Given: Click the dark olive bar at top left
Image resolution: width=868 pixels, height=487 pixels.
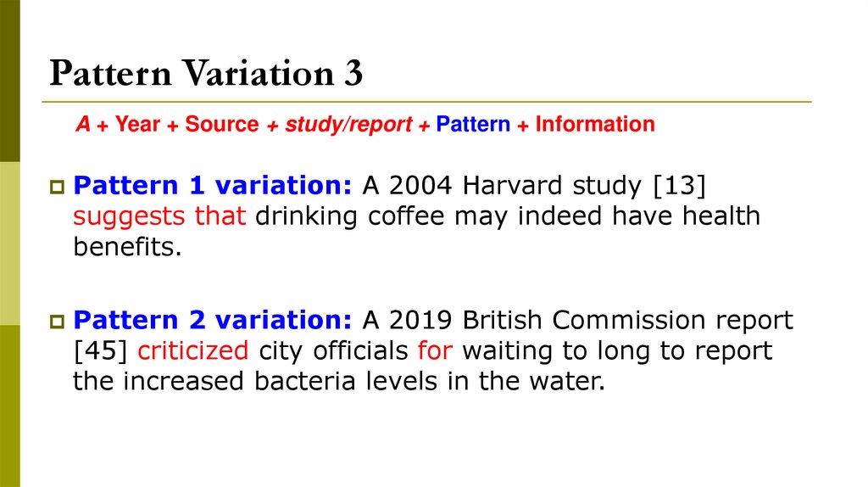Looking at the screenshot, I should pos(9,81).
